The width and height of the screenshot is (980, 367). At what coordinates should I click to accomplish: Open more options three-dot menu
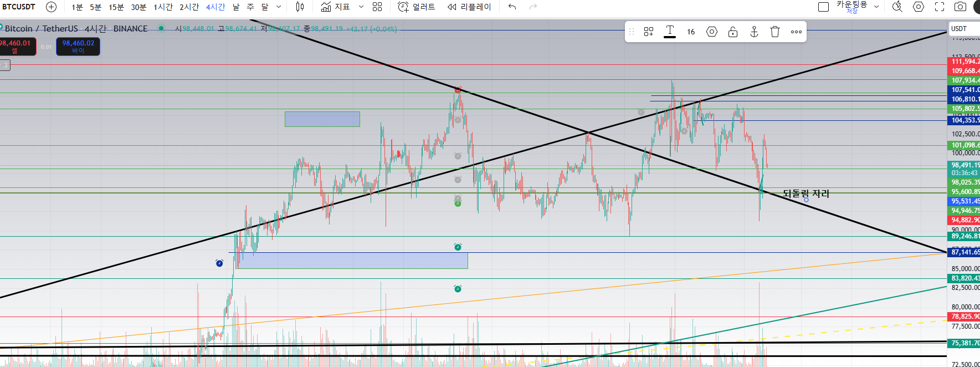pos(796,32)
